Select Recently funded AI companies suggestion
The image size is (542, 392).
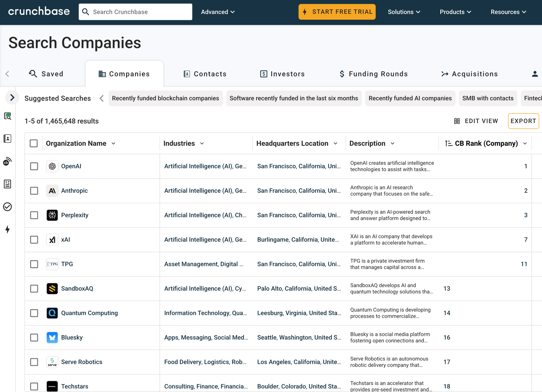click(x=410, y=98)
